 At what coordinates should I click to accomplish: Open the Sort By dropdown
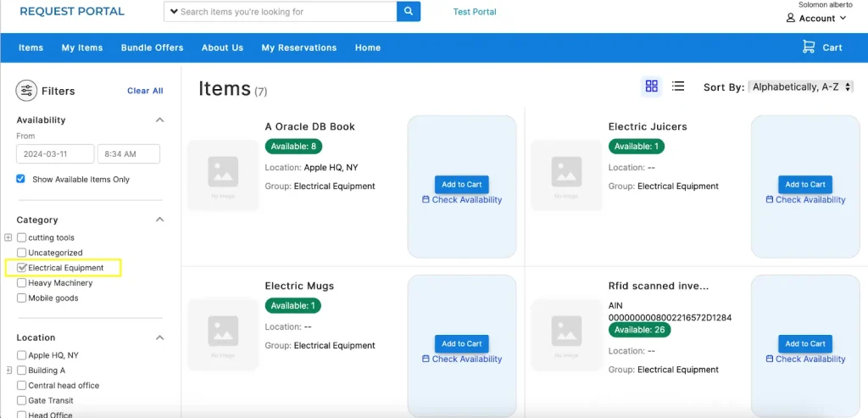pyautogui.click(x=800, y=87)
